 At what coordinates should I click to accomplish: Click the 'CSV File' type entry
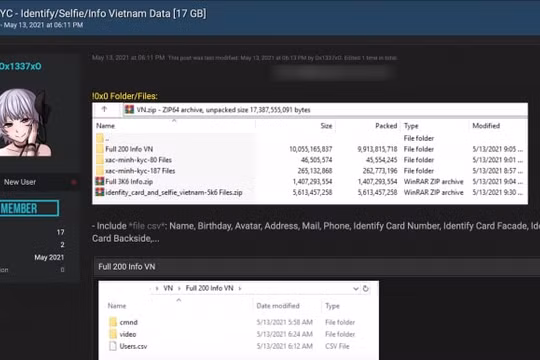point(337,346)
